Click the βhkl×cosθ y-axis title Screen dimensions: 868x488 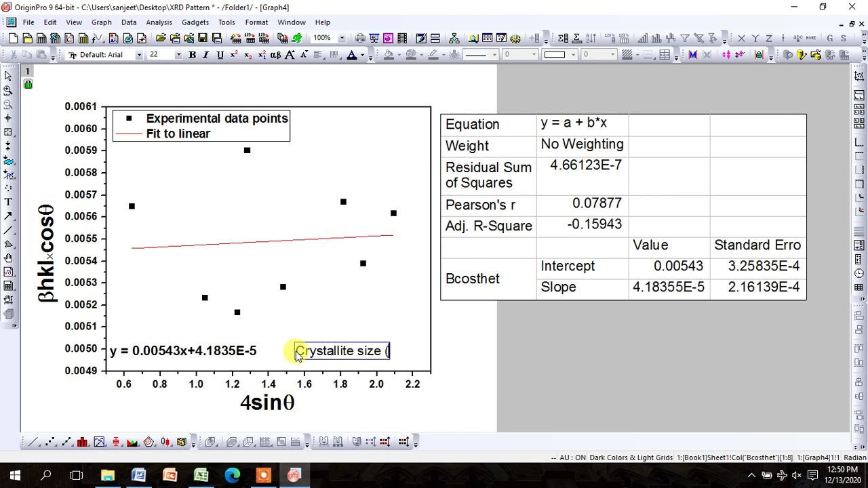[x=46, y=252]
